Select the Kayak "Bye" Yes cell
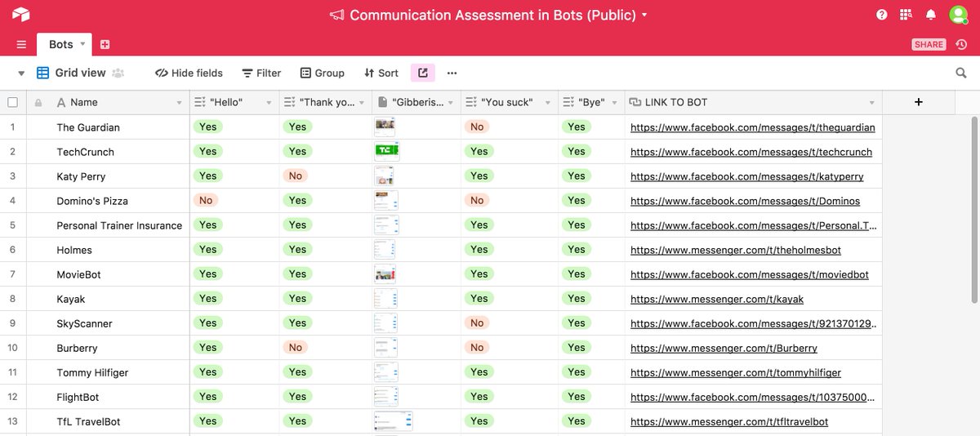Image resolution: width=980 pixels, height=436 pixels. [x=577, y=298]
